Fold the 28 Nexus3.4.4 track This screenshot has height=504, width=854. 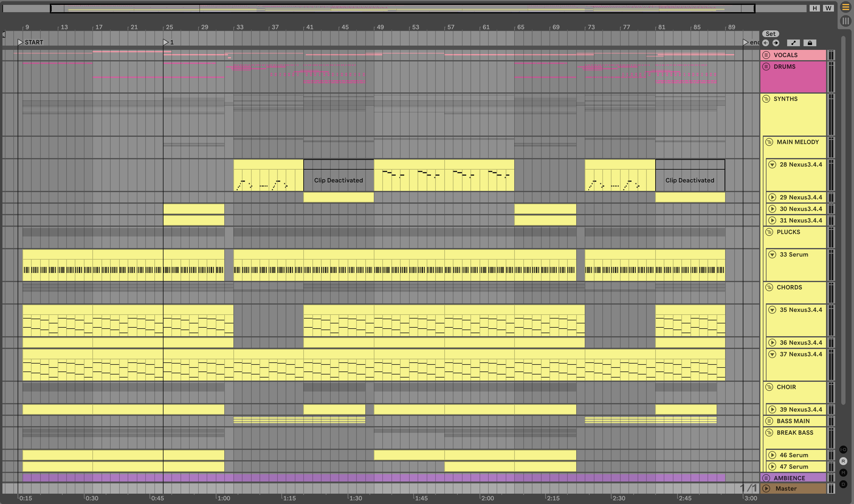click(x=772, y=165)
